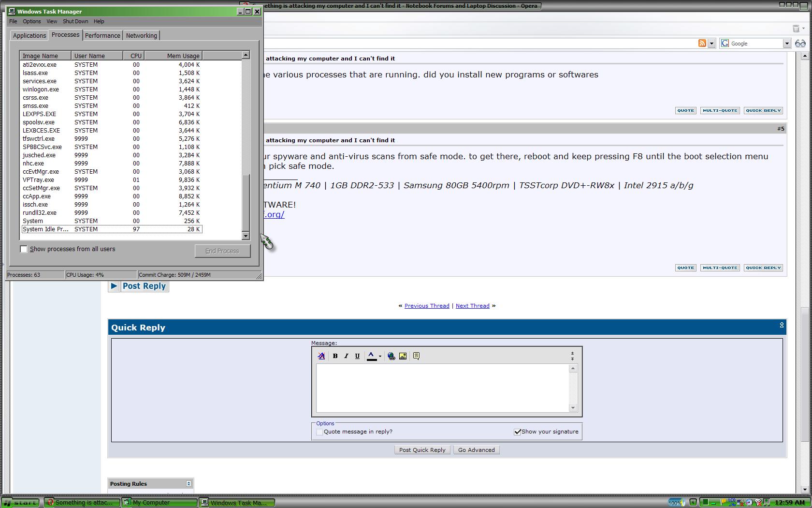Click the Bold formatting icon in Quick Reply

[335, 356]
